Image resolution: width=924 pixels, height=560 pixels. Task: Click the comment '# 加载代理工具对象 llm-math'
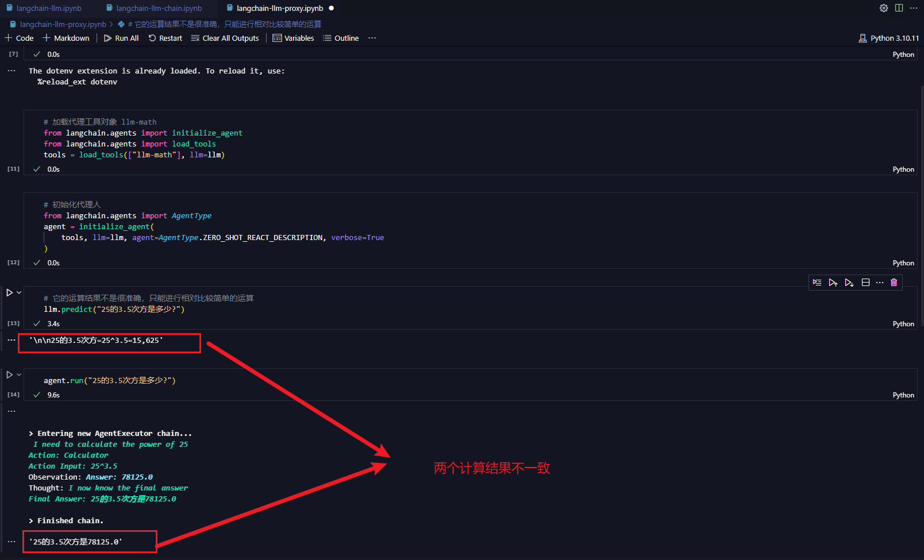tap(100, 122)
